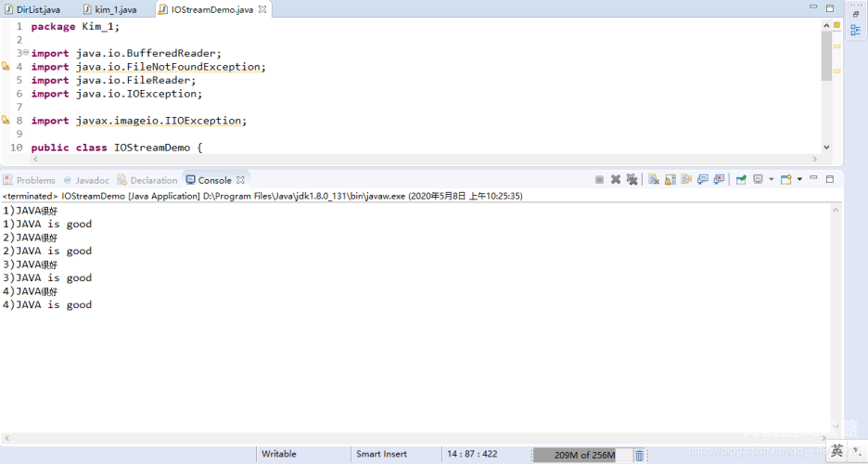Viewport: 868px width, 464px height.
Task: Click warning marker on line 4
Action: (6, 67)
